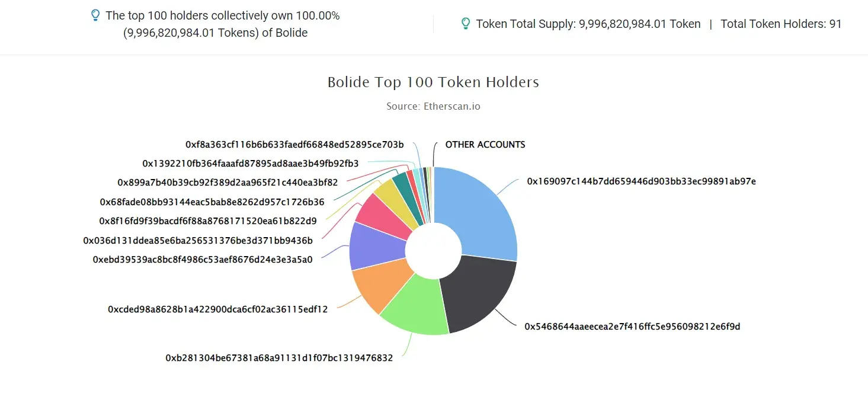Click the 0xf8a363cf116b6b633faedf66848ed52895ce703b label
868x393 pixels.
click(294, 145)
